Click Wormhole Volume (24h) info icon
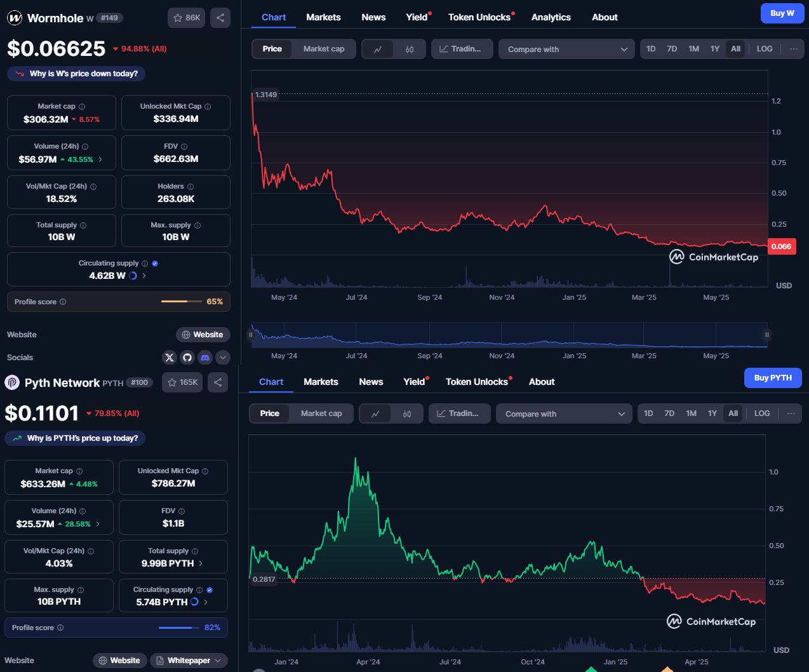This screenshot has width=809, height=672. 85,147
